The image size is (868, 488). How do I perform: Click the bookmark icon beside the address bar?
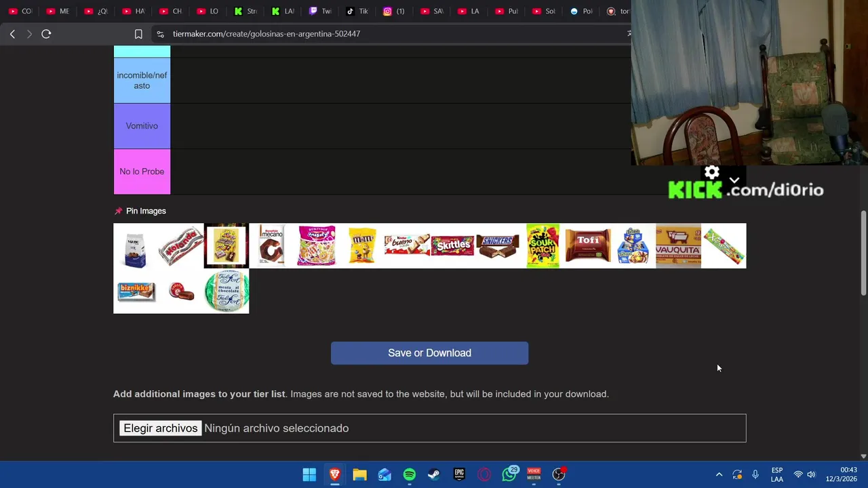pos(138,34)
